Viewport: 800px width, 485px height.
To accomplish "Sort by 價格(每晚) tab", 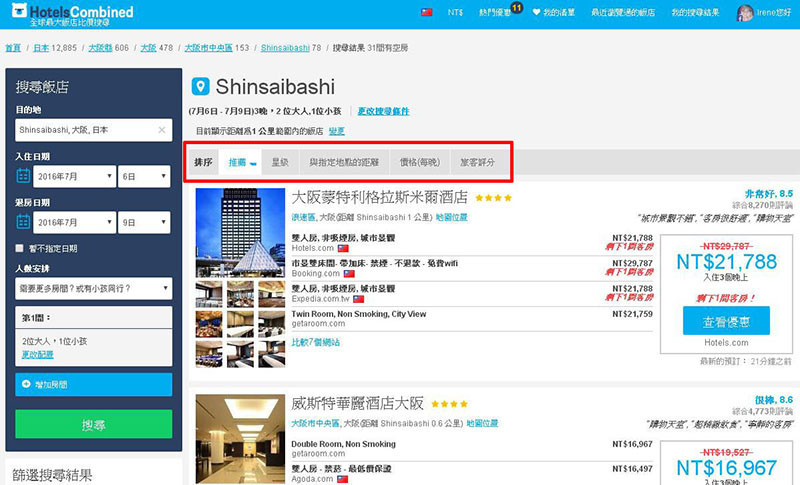I will pos(419,162).
